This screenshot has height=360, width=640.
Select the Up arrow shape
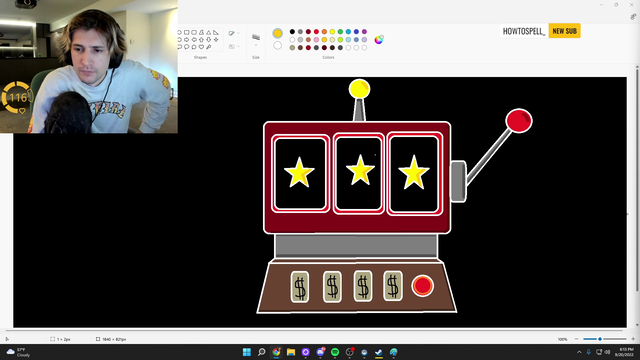pyautogui.click(x=201, y=40)
